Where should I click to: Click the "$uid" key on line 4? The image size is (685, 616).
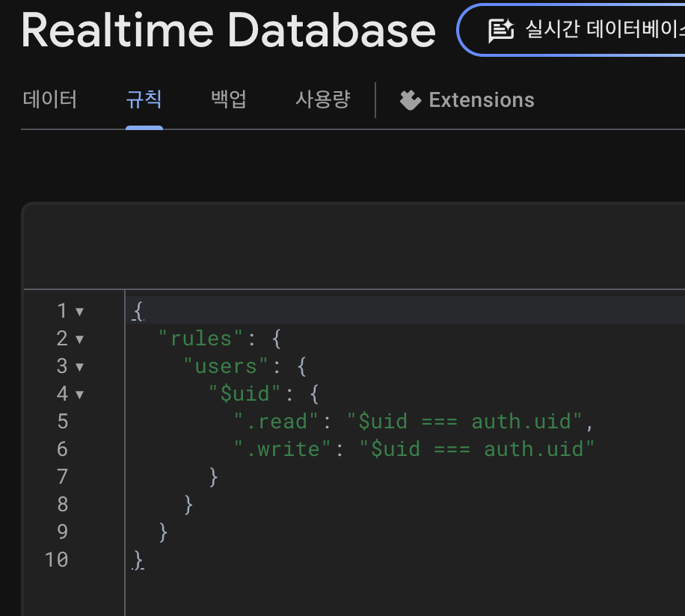coord(245,394)
